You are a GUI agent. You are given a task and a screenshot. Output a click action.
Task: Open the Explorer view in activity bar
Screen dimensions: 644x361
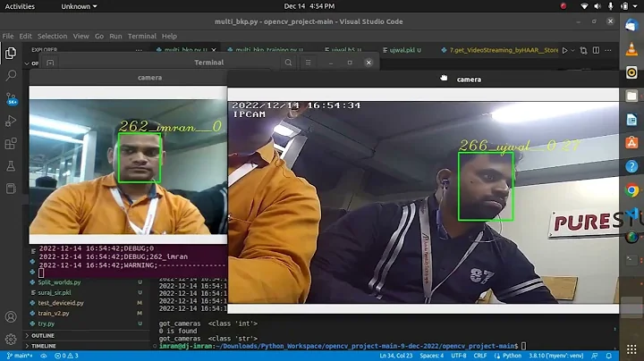(11, 53)
